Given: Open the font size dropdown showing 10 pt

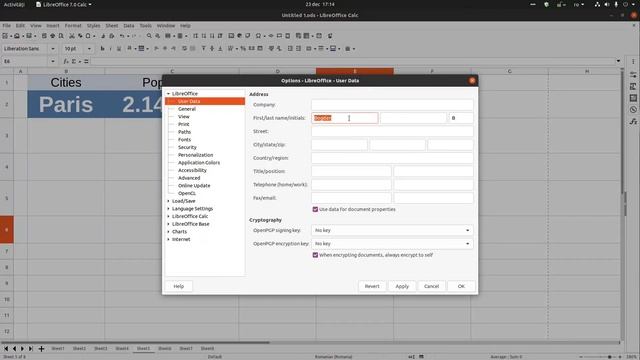Looking at the screenshot, I should pos(89,49).
